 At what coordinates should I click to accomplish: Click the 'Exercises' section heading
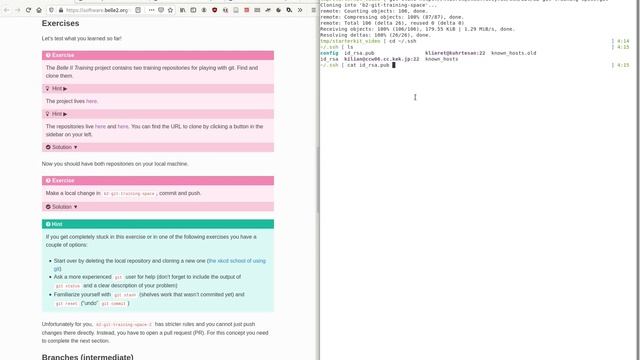click(60, 23)
